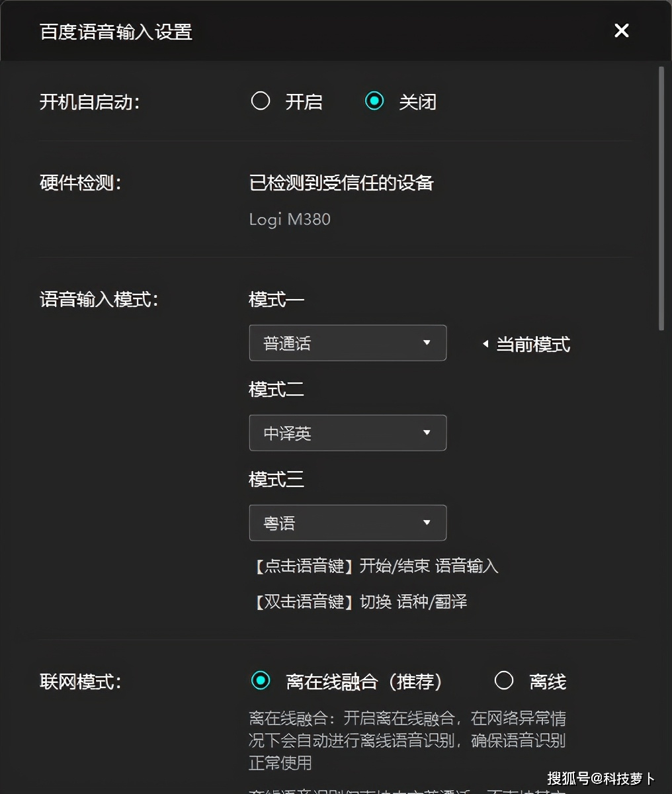Click the Logi M380 device name
This screenshot has width=672, height=794.
click(x=289, y=219)
